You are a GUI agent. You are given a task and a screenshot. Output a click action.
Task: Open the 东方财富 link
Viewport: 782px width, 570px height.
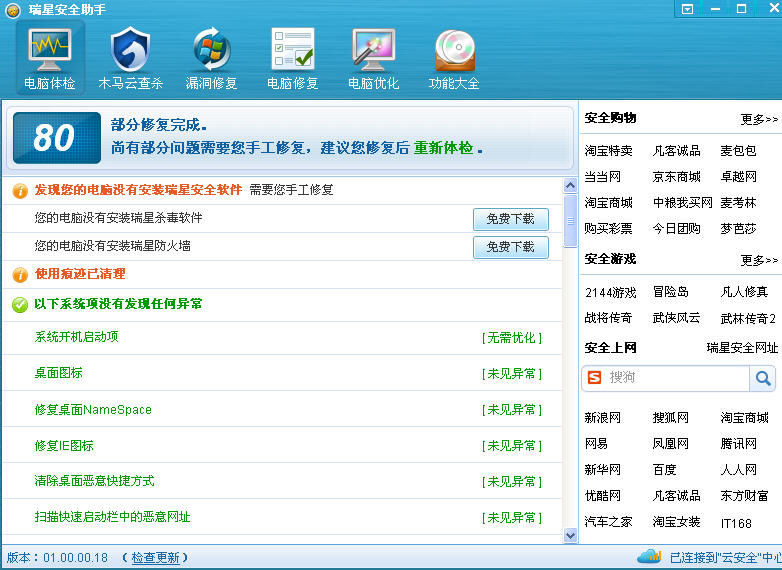tap(744, 496)
